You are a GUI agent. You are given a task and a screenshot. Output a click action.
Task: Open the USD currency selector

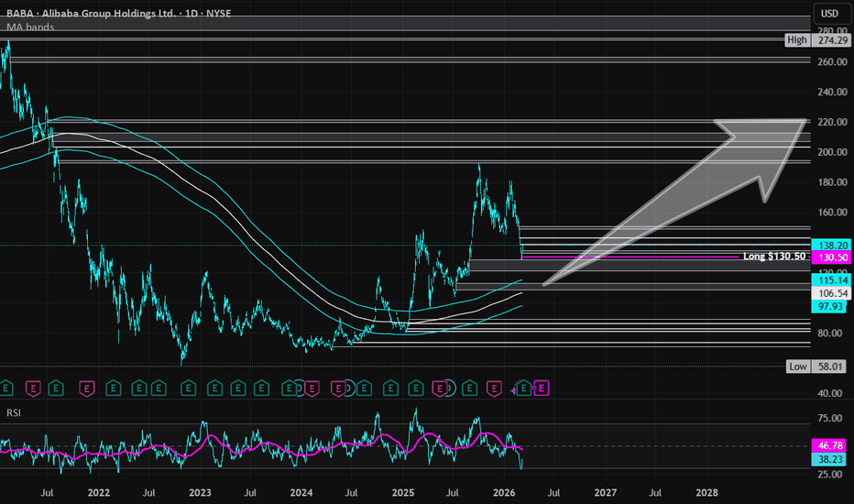827,14
